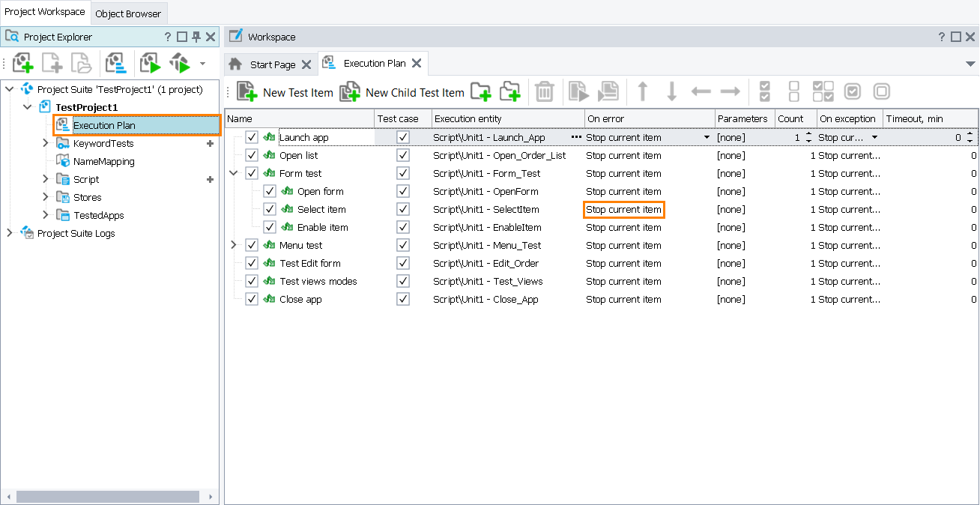This screenshot has height=505, width=980.
Task: Click the Move Item Down arrow icon
Action: click(671, 91)
